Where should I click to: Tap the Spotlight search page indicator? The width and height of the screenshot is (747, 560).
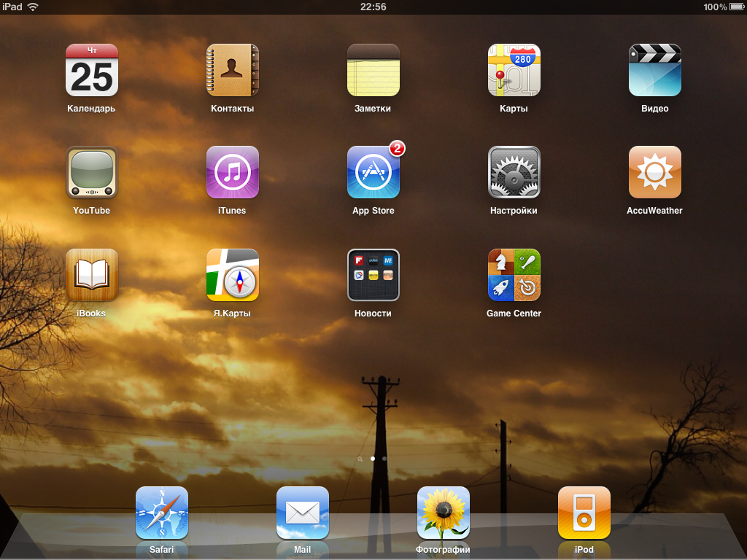click(x=360, y=459)
